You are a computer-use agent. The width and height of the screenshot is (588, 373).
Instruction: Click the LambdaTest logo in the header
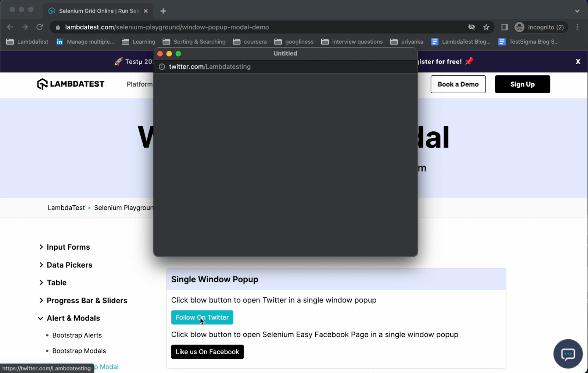(x=71, y=84)
